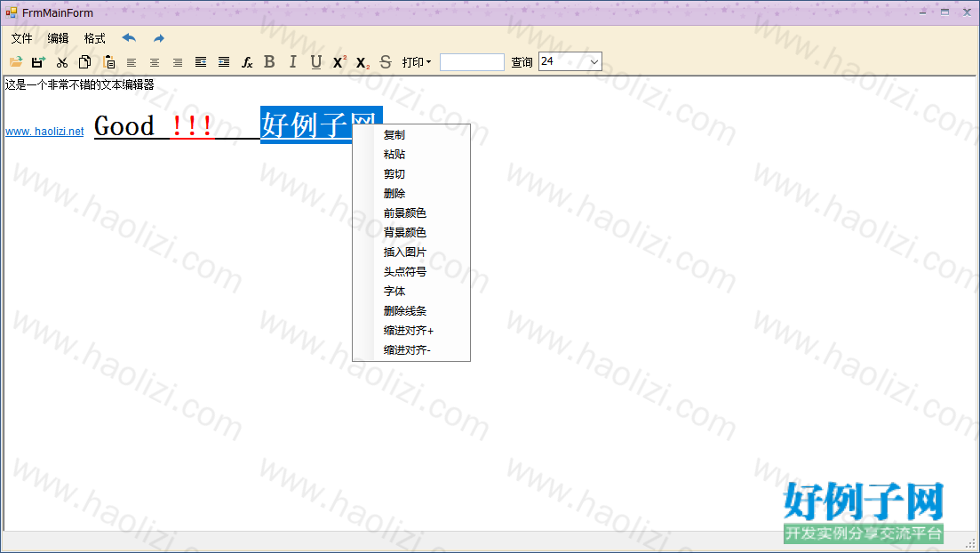This screenshot has height=553, width=980.
Task: Select 删除线条 in the context menu
Action: tap(411, 310)
